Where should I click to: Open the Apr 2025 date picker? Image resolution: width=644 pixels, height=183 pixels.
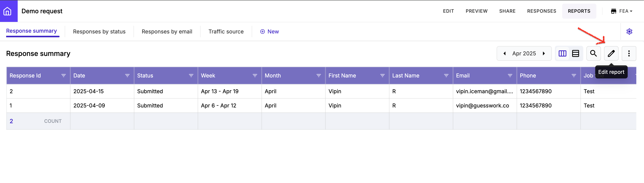click(524, 53)
